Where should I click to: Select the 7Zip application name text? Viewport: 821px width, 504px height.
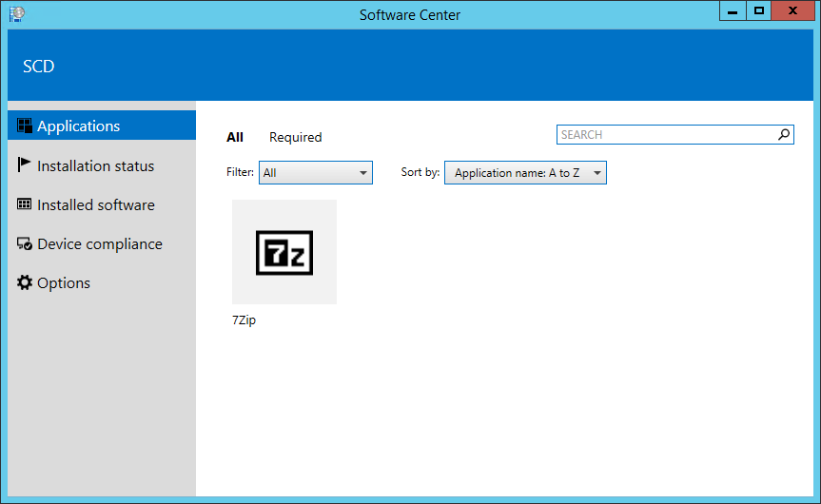coord(244,320)
